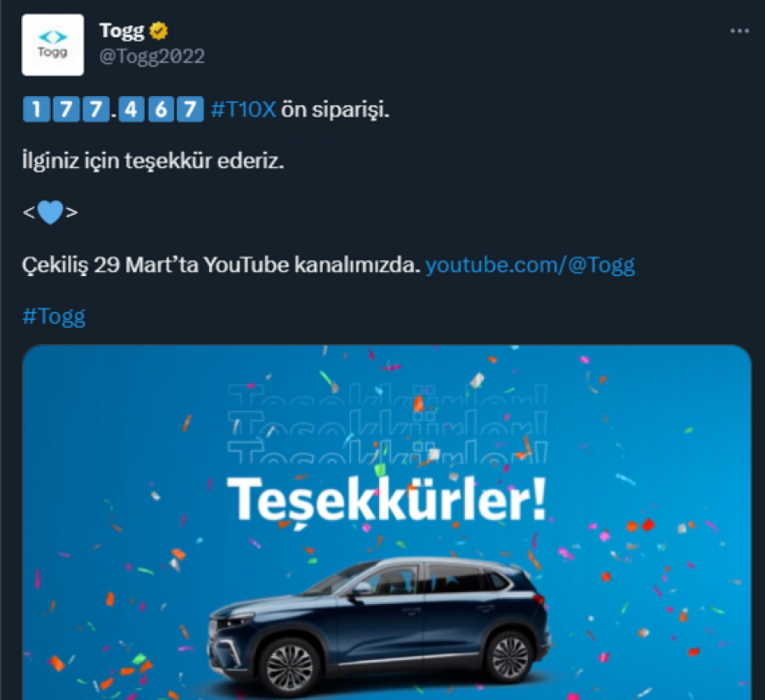Click the tweet text 'İlginiz için teşekkür ederiz.'

pyautogui.click(x=153, y=161)
